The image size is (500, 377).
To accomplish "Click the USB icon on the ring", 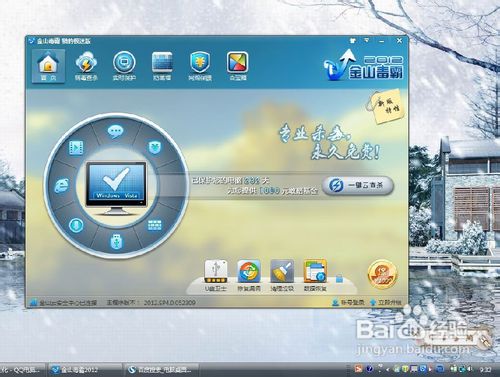I will pos(116,242).
